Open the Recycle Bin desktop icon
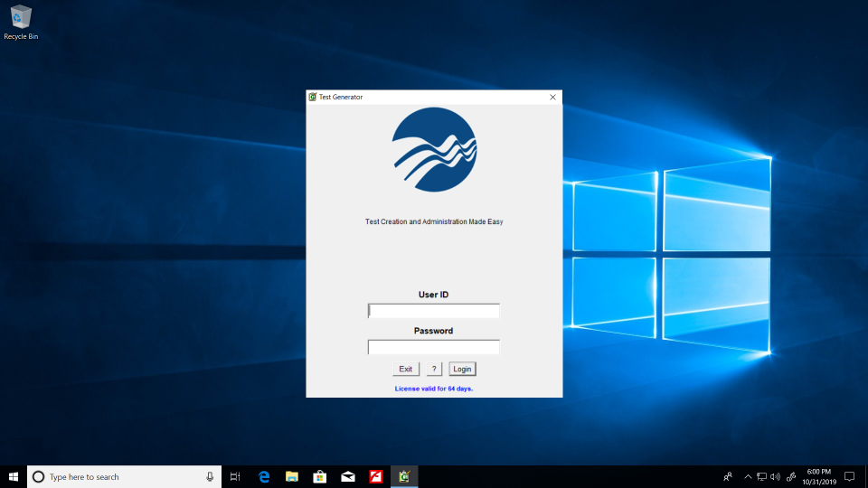The height and width of the screenshot is (488, 868). tap(21, 22)
